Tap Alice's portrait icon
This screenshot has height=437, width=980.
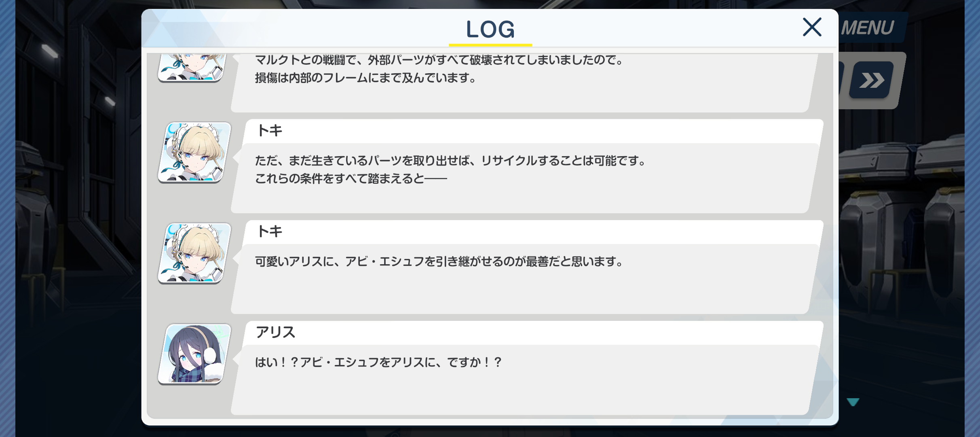[x=194, y=354]
